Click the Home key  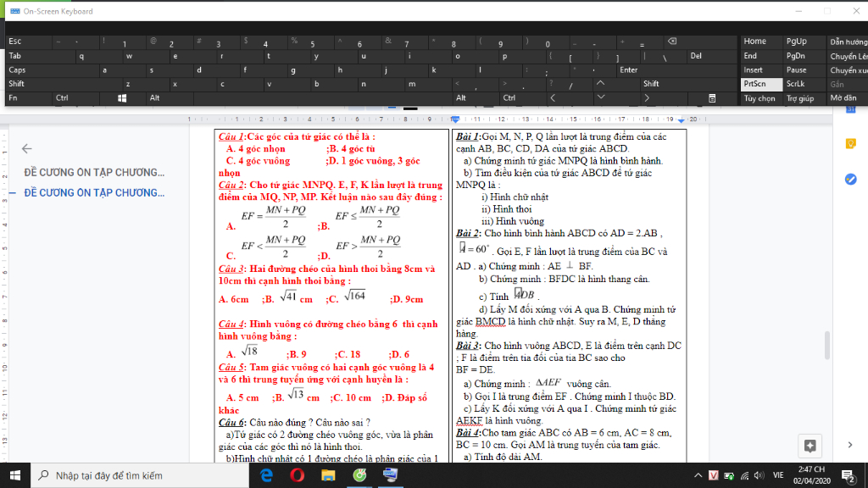click(762, 42)
